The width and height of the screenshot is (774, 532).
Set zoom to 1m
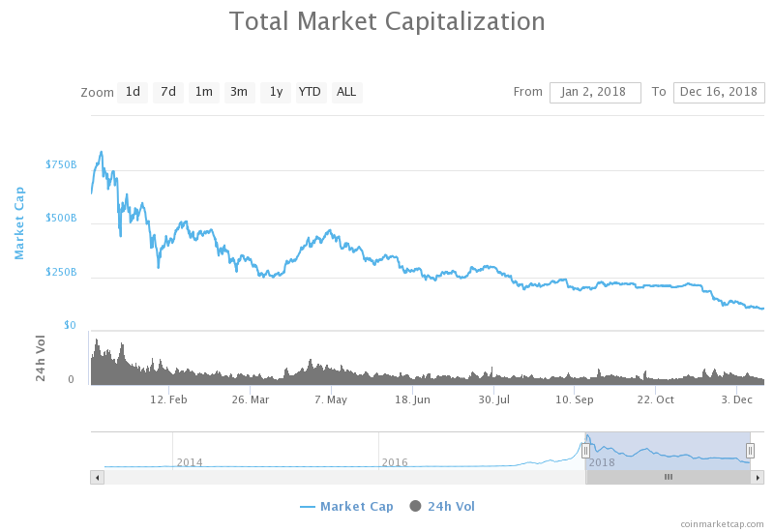tap(204, 92)
